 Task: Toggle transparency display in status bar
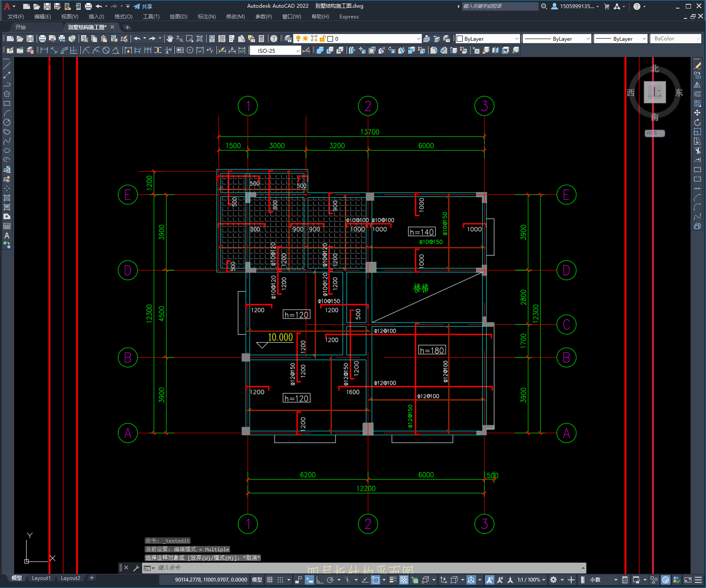tap(404, 580)
